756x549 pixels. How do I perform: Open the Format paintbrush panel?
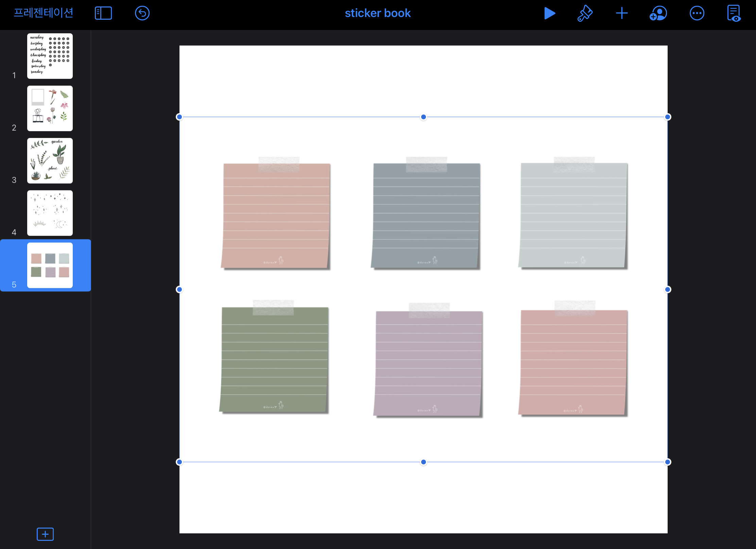click(x=585, y=14)
